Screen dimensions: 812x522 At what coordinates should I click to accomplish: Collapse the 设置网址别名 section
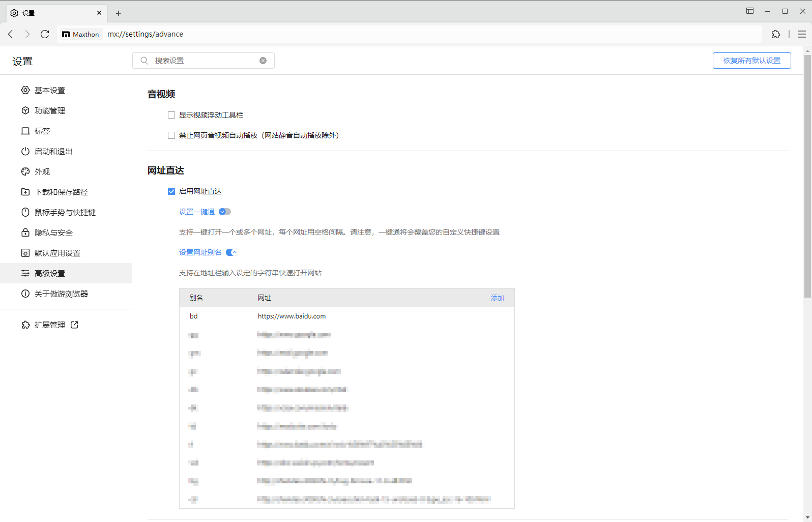click(x=231, y=252)
